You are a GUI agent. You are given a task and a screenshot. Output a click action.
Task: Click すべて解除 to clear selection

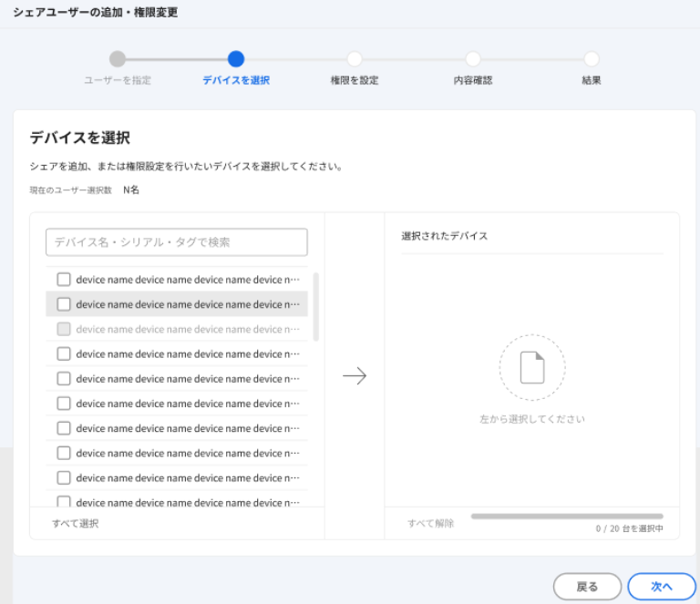(431, 523)
